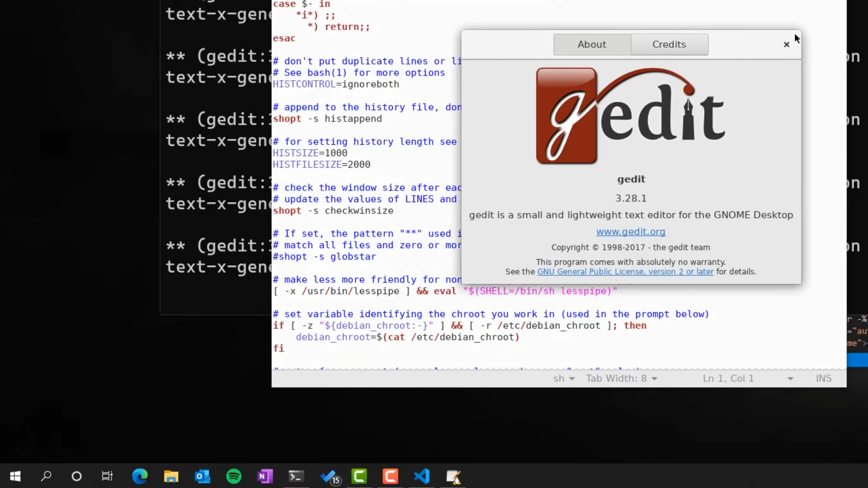868x488 pixels.
Task: Open OneNote from taskbar
Action: pos(265,476)
